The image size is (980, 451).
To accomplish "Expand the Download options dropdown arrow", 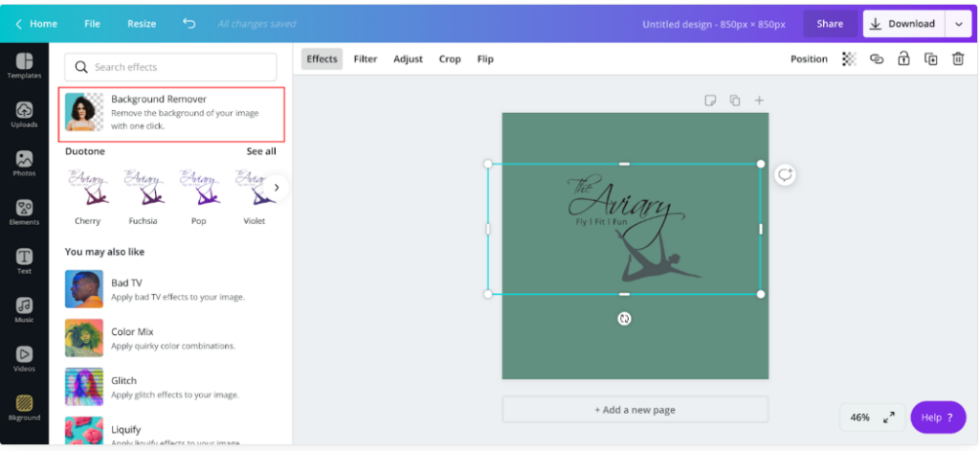I will click(958, 24).
